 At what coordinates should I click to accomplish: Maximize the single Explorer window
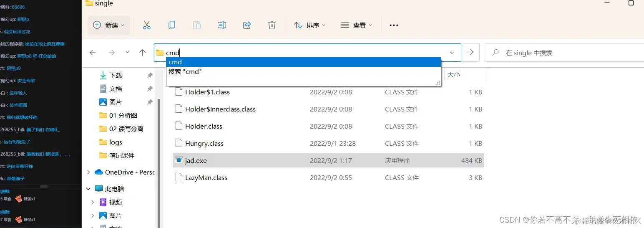tap(631, 3)
